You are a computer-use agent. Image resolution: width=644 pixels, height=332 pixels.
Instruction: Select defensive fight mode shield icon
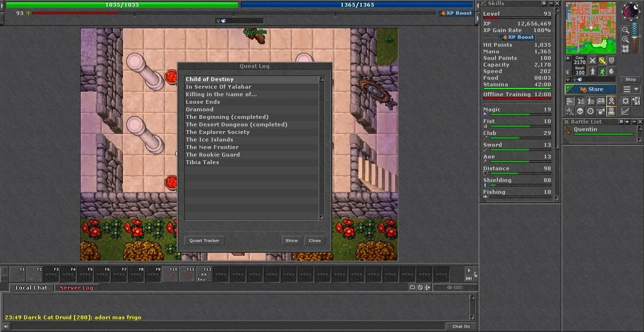pos(612,60)
